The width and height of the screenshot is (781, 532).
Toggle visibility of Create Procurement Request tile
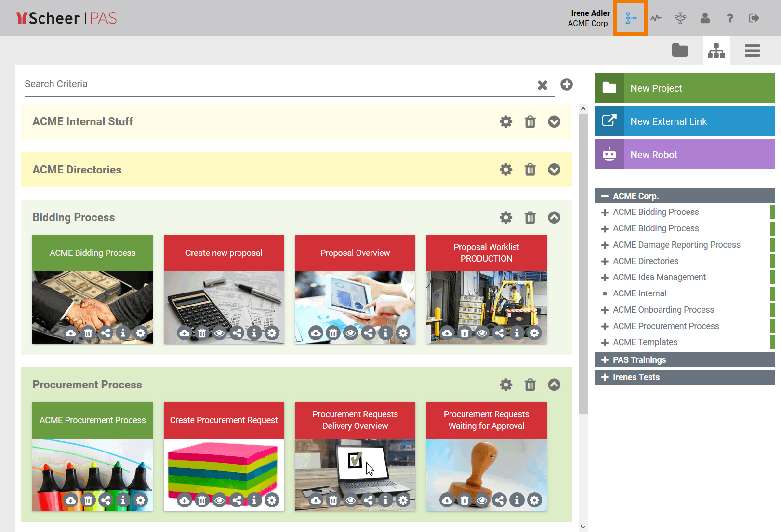(220, 500)
